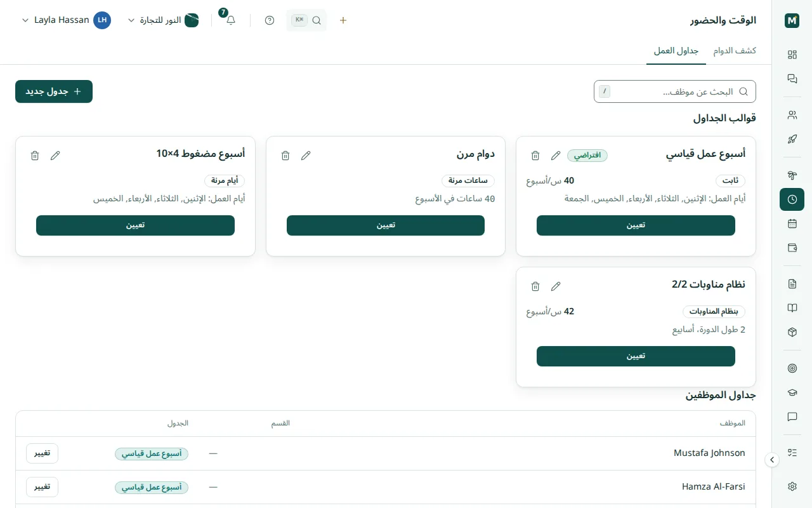The width and height of the screenshot is (812, 508).
Task: Open the document page icon in sidebar
Action: click(792, 284)
